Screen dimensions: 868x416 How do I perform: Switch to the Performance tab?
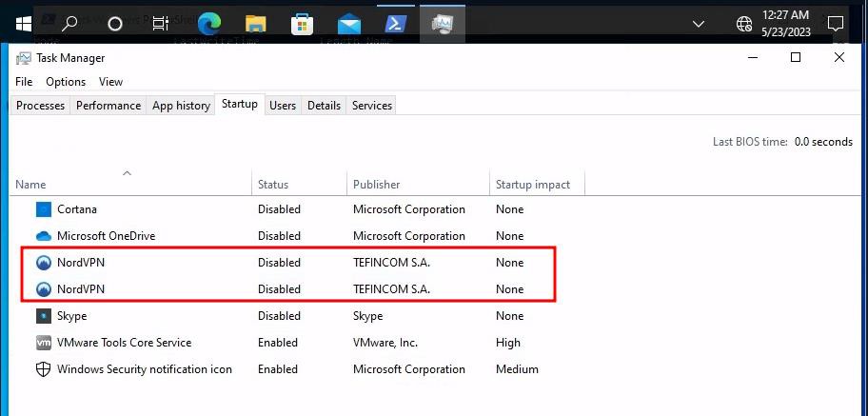click(108, 106)
